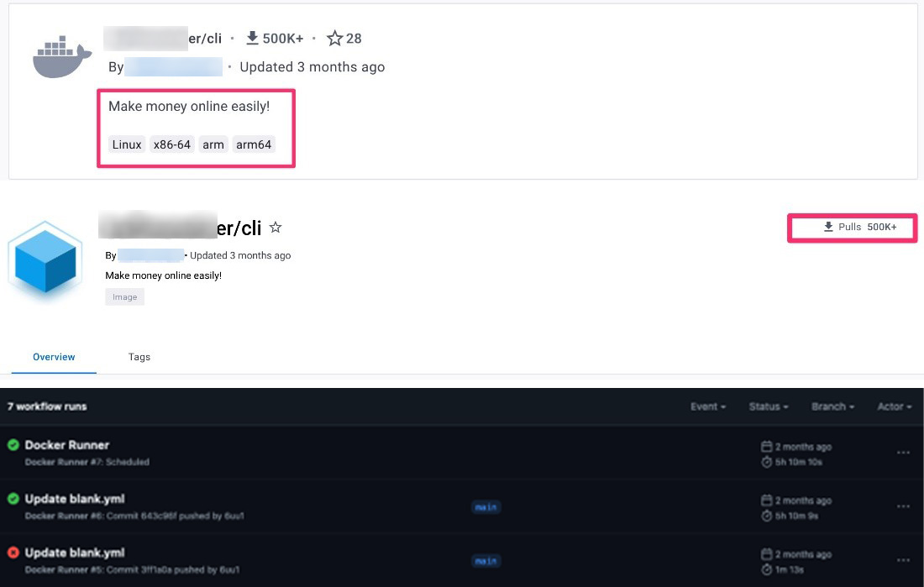
Task: Switch to the Overview tab
Action: 54,357
